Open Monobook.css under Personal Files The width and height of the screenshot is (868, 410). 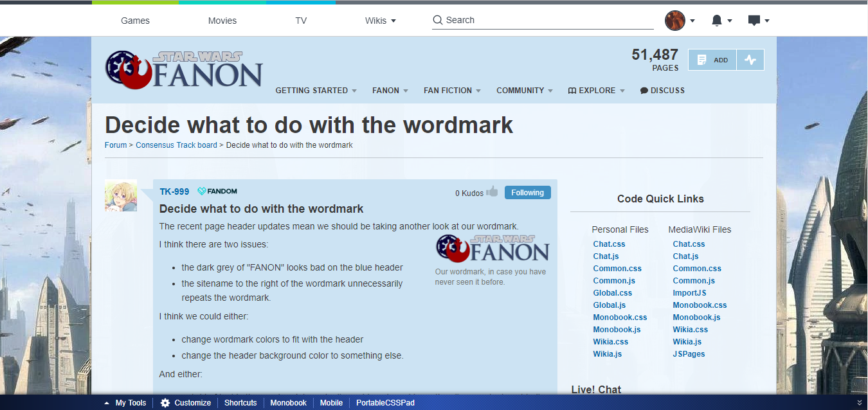coord(620,317)
